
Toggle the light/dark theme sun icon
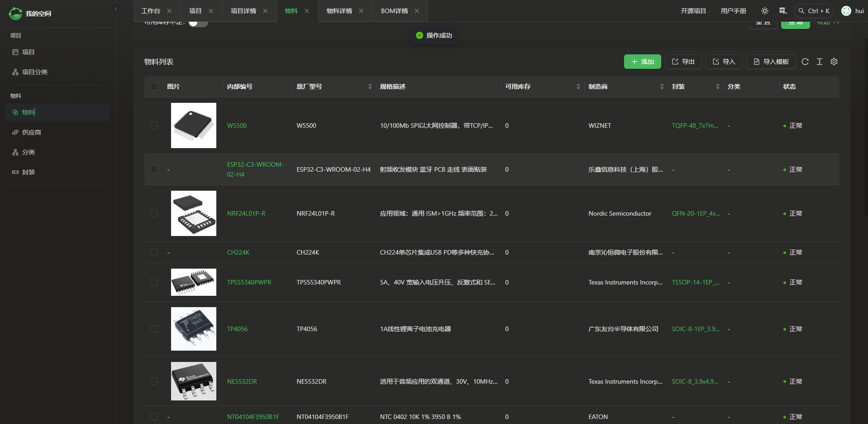[x=764, y=11]
